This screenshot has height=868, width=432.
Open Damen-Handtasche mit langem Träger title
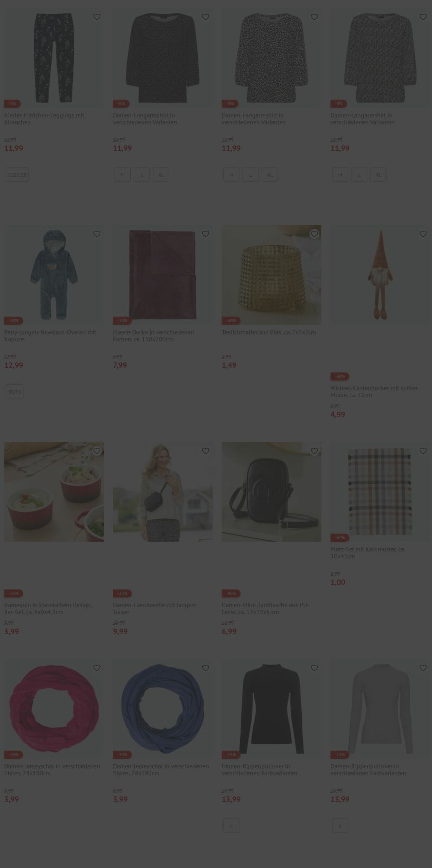(x=154, y=608)
